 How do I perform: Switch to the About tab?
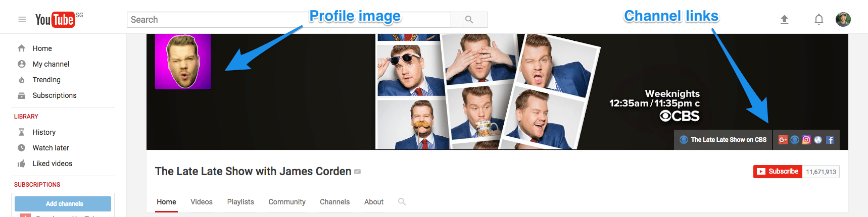[x=374, y=202]
